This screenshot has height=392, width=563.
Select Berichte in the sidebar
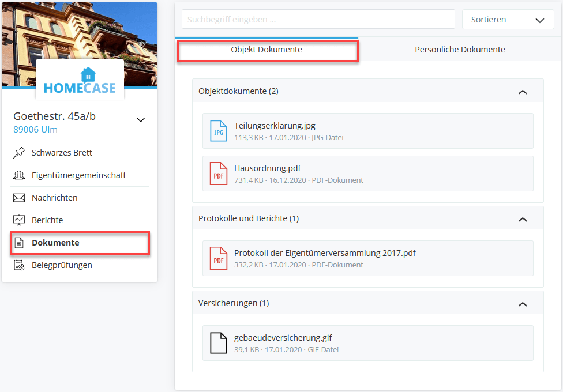tap(80, 220)
